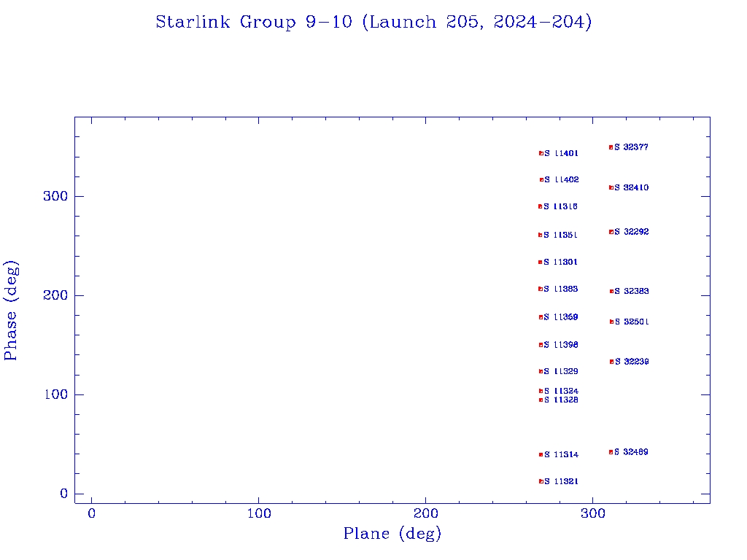Select the S 11383 label

coord(561,289)
